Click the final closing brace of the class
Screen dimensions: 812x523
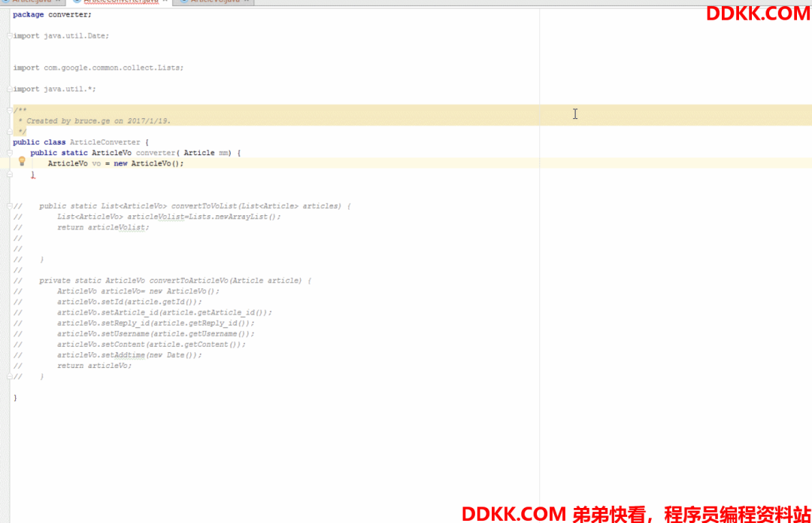tap(15, 398)
